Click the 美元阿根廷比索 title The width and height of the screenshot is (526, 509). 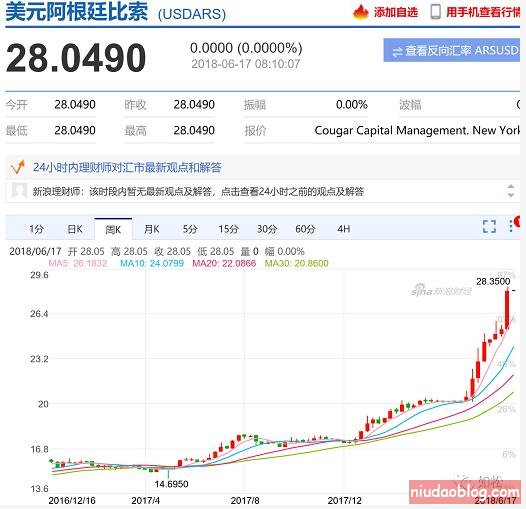(x=76, y=11)
